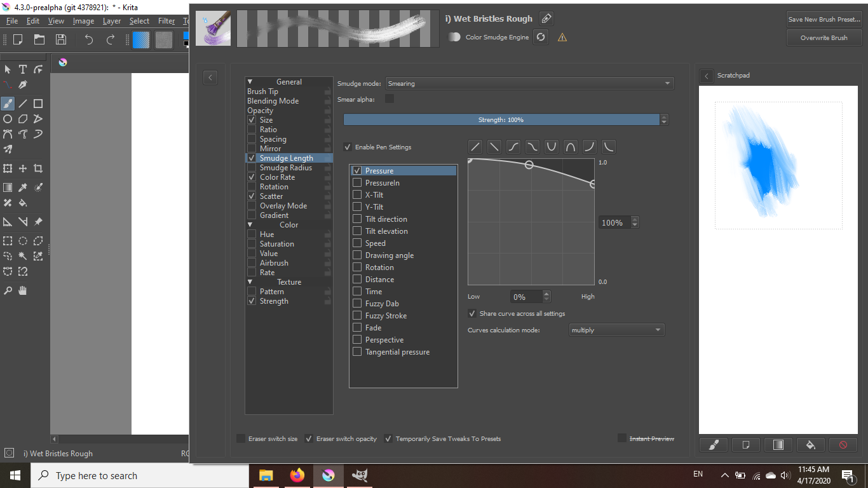Viewport: 868px width, 488px height.
Task: Collapse the Color settings group
Action: click(250, 225)
